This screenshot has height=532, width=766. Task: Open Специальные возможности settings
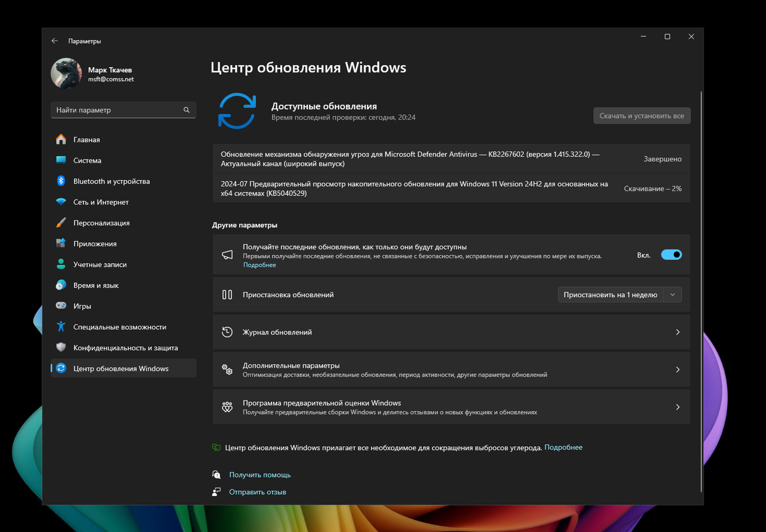124,327
